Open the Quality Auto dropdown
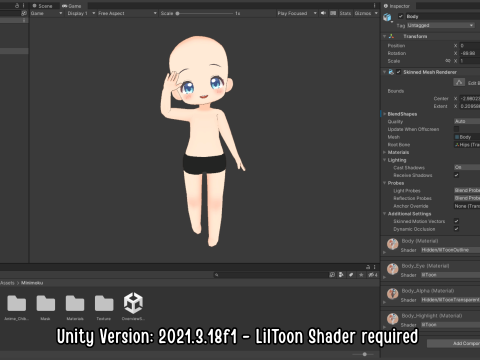 (467, 121)
